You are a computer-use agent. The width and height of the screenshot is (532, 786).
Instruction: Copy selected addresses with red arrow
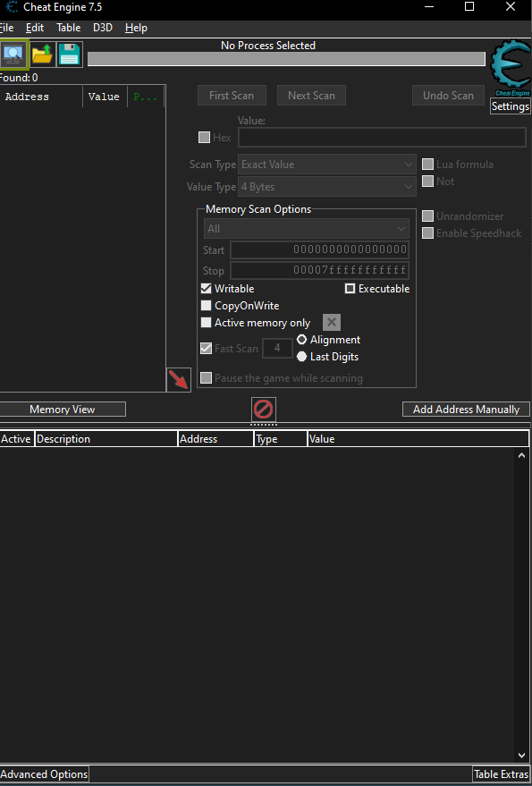179,380
